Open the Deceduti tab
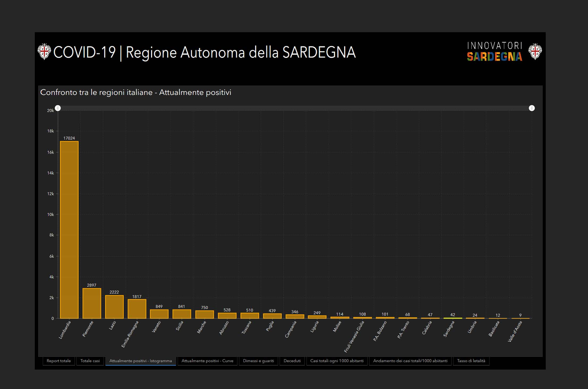Screen dimensions: 588x389 pos(292,361)
